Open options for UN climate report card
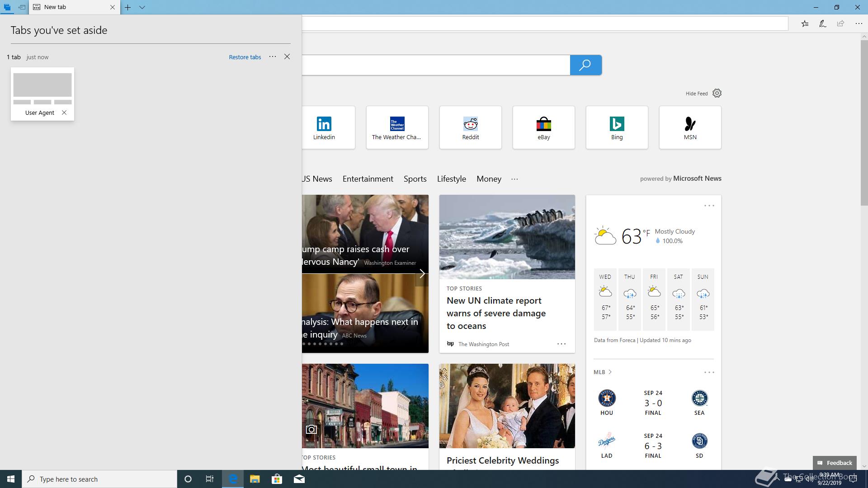 pyautogui.click(x=561, y=344)
